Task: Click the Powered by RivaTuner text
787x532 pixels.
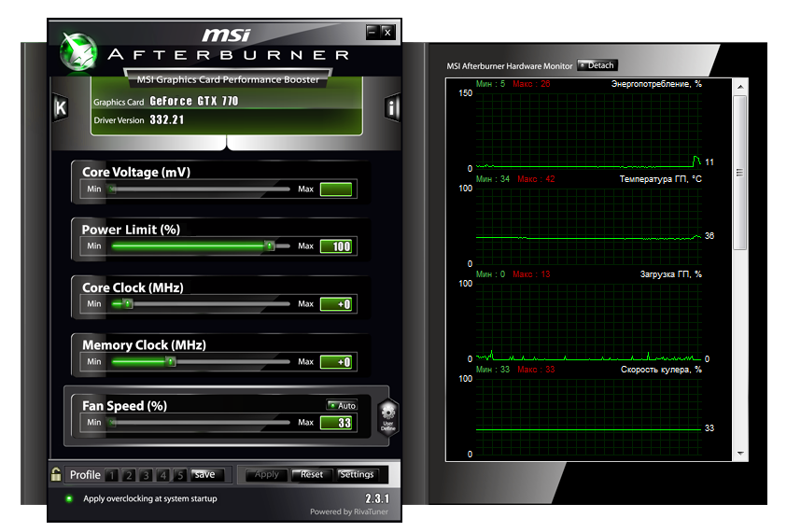Action: point(349,511)
